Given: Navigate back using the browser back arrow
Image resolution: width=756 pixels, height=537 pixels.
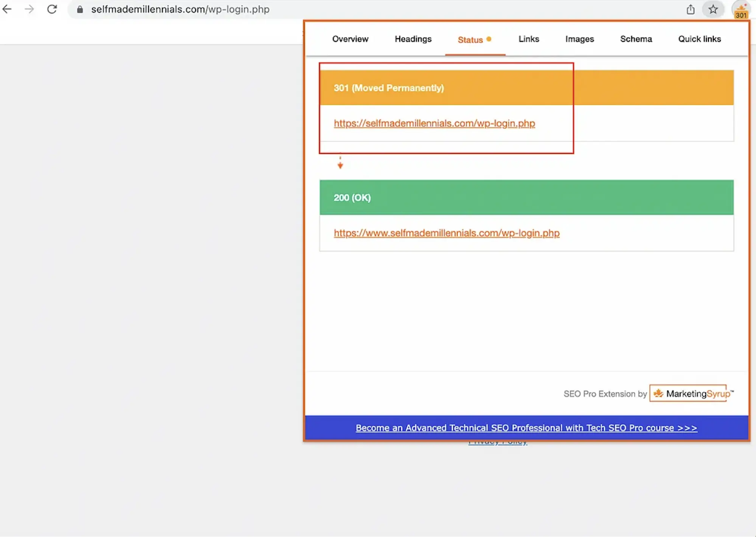Looking at the screenshot, I should 7,9.
